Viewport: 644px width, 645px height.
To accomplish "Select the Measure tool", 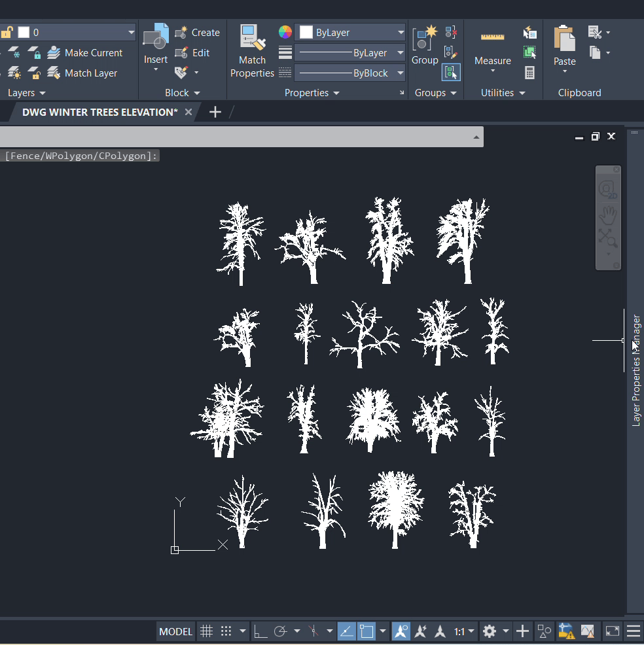I will pyautogui.click(x=492, y=46).
